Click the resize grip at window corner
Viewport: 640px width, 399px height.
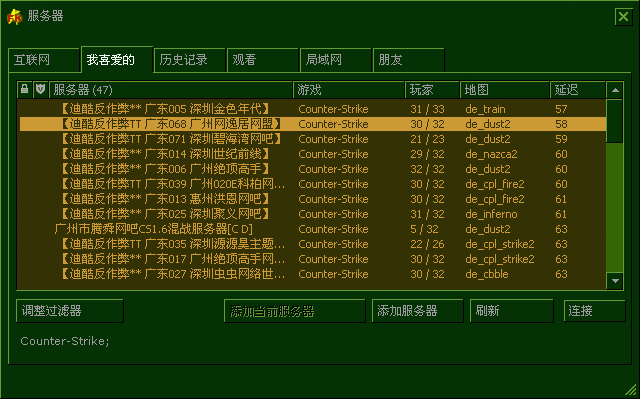(631, 390)
